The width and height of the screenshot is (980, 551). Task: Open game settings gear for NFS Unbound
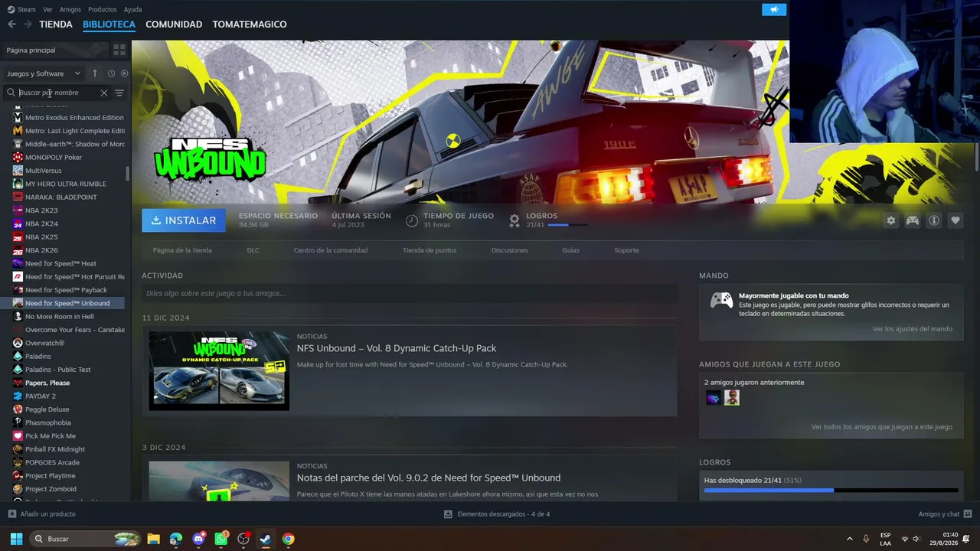click(891, 220)
